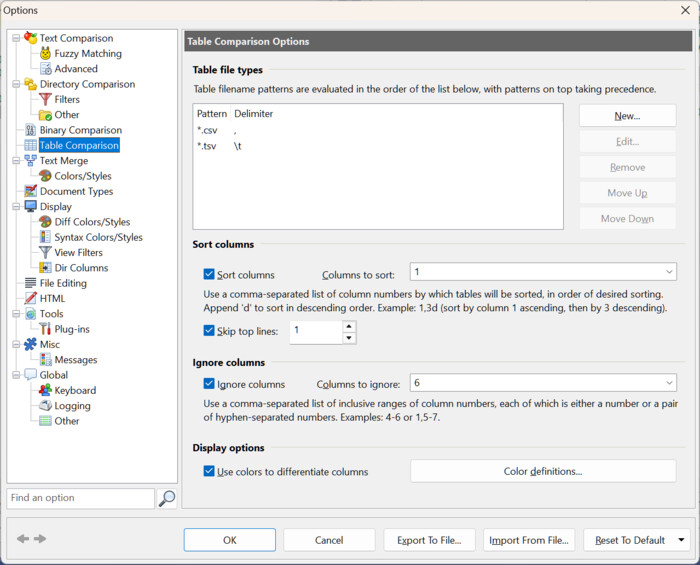This screenshot has height=565, width=700.
Task: Click the folder icon beside Other under Directory Comparison
Action: pyautogui.click(x=45, y=115)
